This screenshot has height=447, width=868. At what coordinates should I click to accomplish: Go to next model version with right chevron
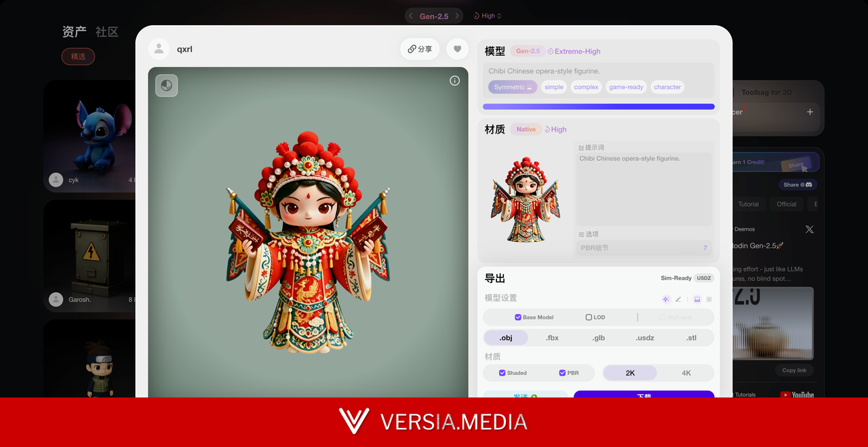tap(458, 16)
